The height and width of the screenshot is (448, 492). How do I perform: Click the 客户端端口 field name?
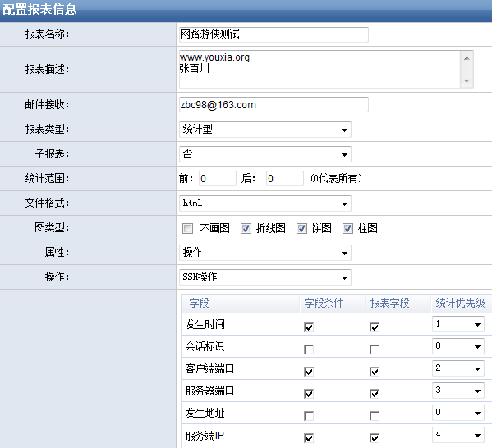coord(209,368)
